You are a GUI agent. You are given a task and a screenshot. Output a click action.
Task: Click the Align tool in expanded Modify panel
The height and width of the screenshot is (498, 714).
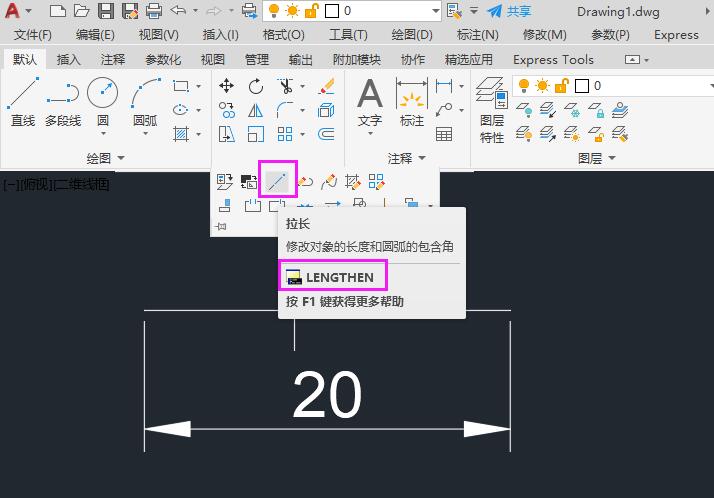pyautogui.click(x=224, y=205)
